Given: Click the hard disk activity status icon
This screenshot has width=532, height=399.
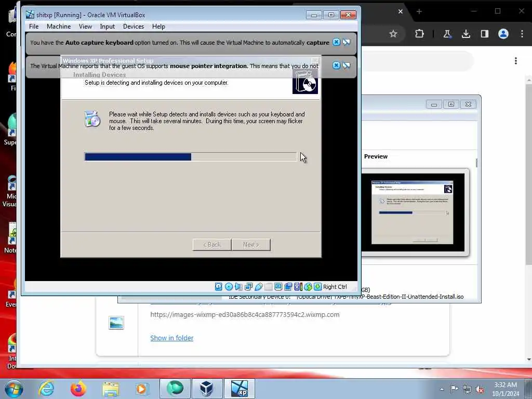Looking at the screenshot, I should point(219,287).
